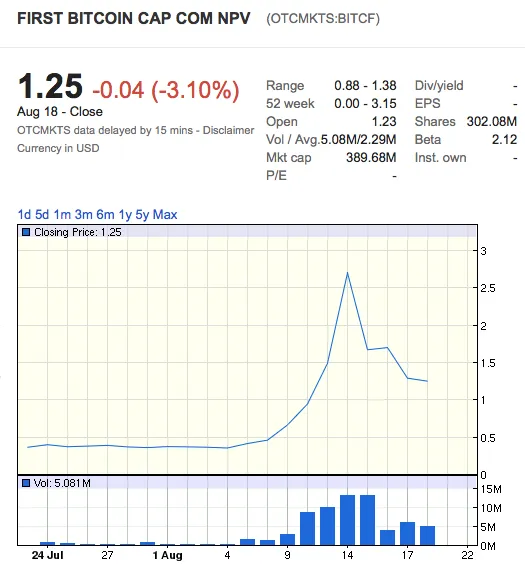Click the 1.25 current price
This screenshot has width=525, height=573.
pyautogui.click(x=50, y=86)
